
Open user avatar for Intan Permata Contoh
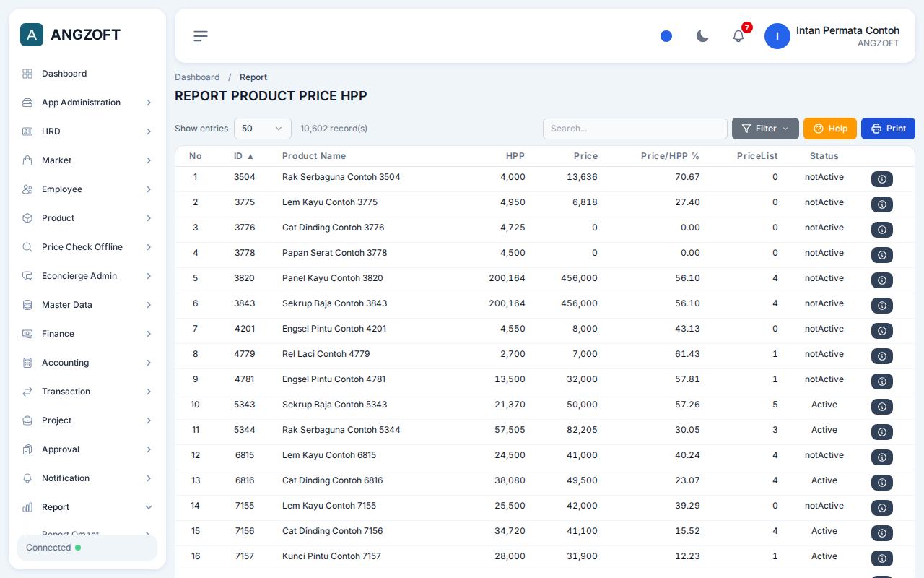(x=777, y=36)
